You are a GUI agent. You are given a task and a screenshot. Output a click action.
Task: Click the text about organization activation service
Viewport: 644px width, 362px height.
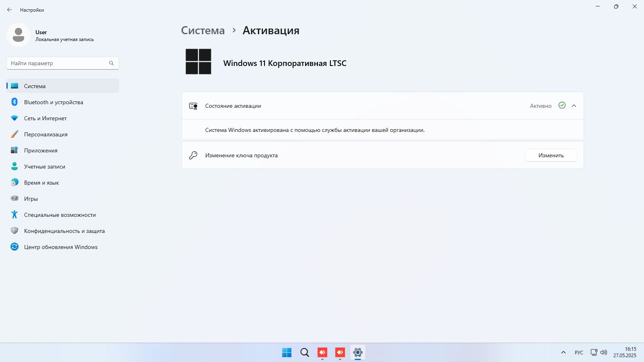(315, 130)
